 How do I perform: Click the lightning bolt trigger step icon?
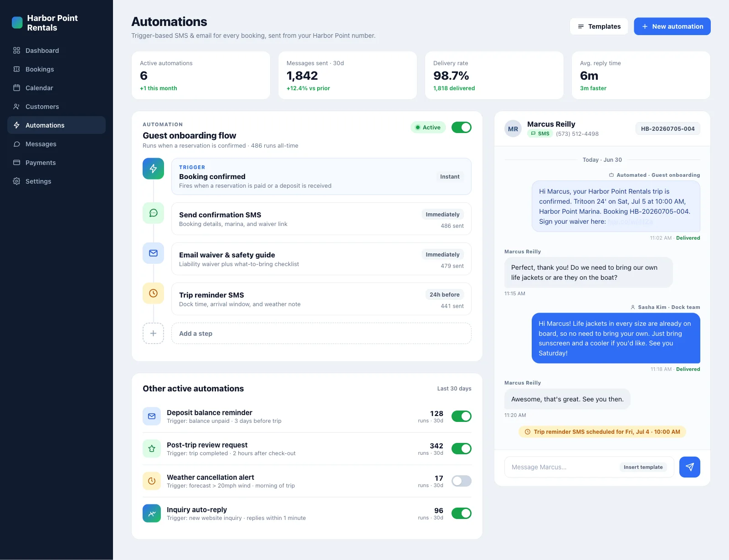point(153,169)
